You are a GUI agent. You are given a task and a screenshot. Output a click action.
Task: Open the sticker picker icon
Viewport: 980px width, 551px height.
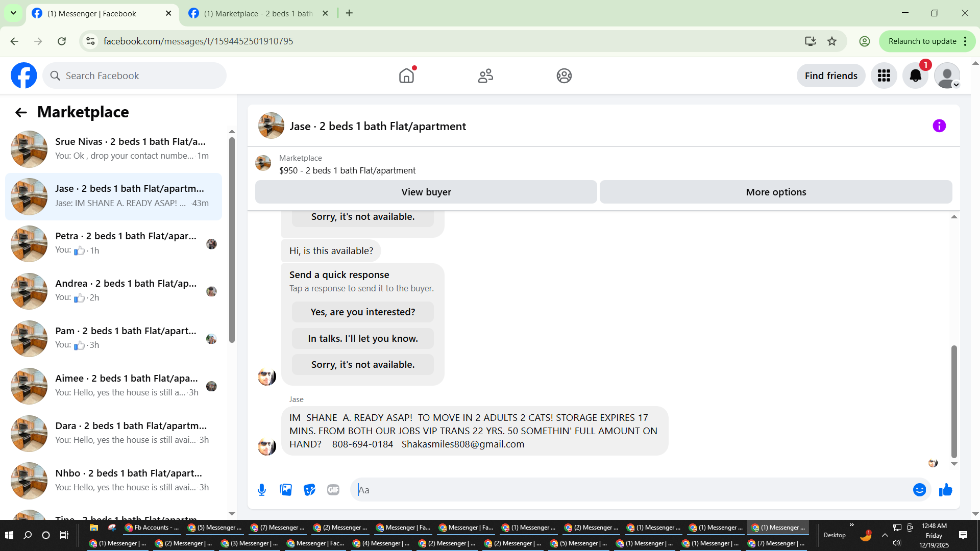(x=309, y=490)
